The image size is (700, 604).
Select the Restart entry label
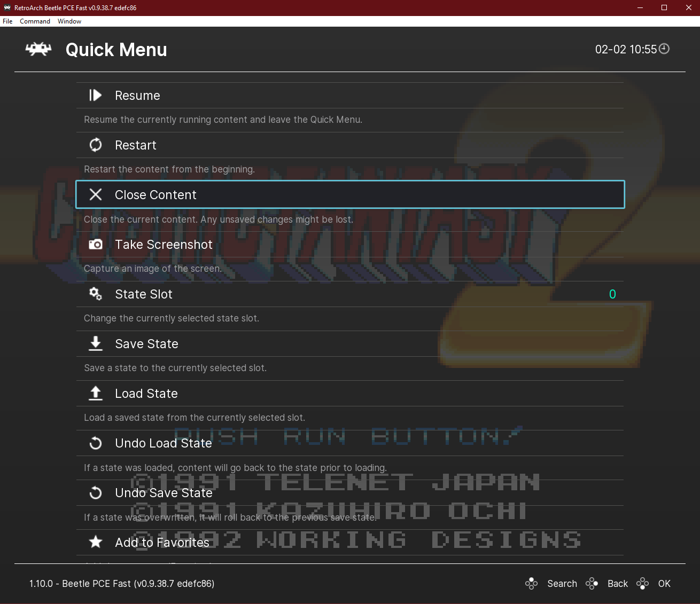point(136,145)
